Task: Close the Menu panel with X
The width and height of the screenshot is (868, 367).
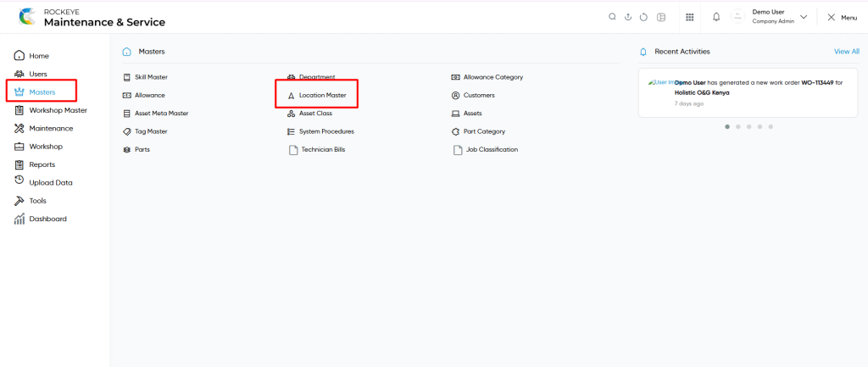Action: pos(831,17)
